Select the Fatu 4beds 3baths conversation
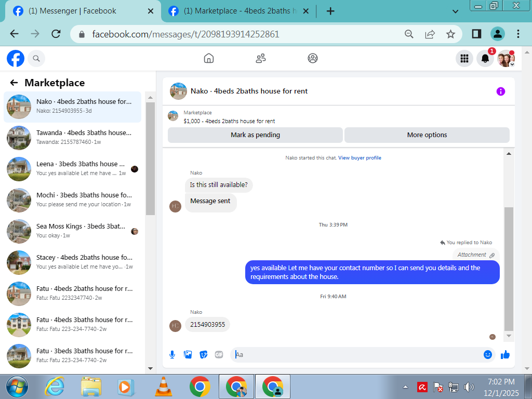Screen dimensions: 532x399 coord(72,325)
